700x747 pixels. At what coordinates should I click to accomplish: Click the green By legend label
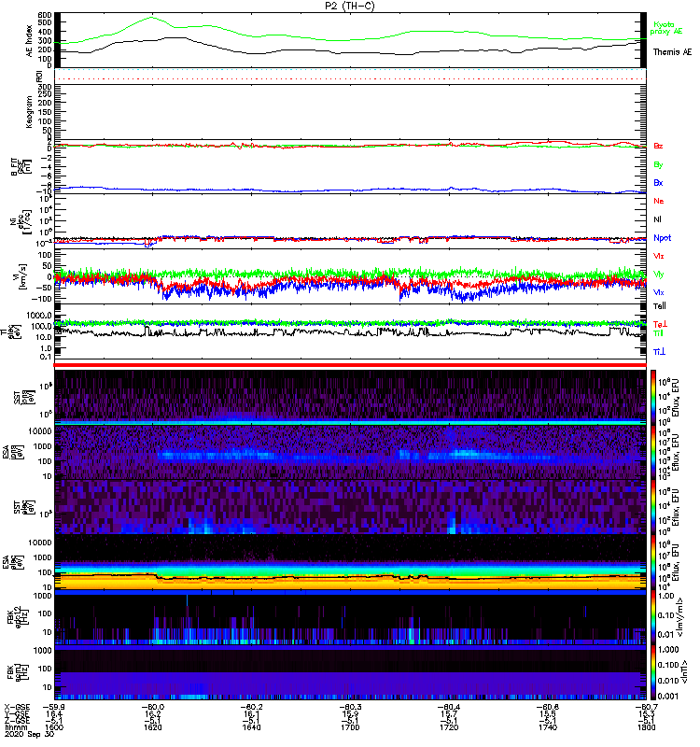pyautogui.click(x=658, y=165)
